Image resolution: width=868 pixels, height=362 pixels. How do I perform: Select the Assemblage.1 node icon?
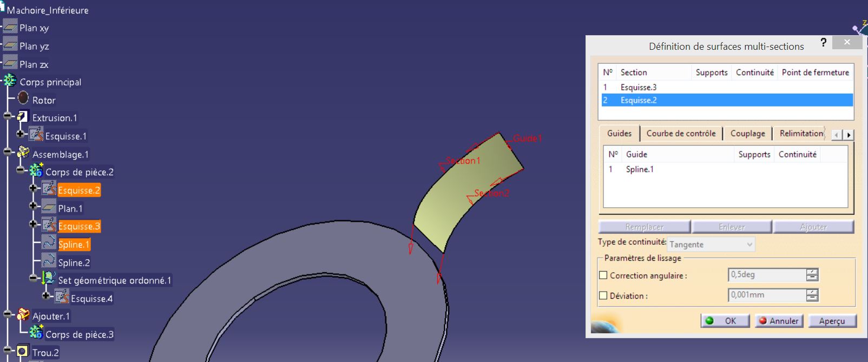[23, 153]
